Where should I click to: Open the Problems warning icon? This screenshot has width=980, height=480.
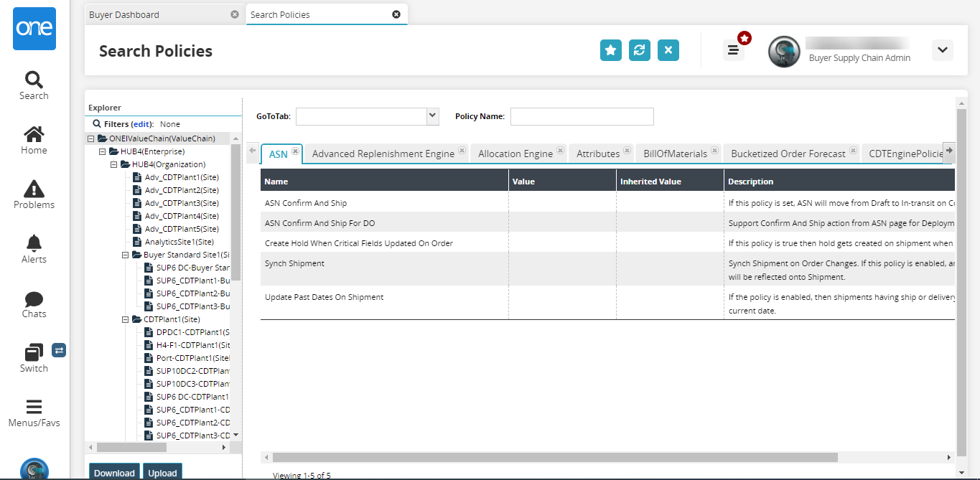(x=34, y=189)
